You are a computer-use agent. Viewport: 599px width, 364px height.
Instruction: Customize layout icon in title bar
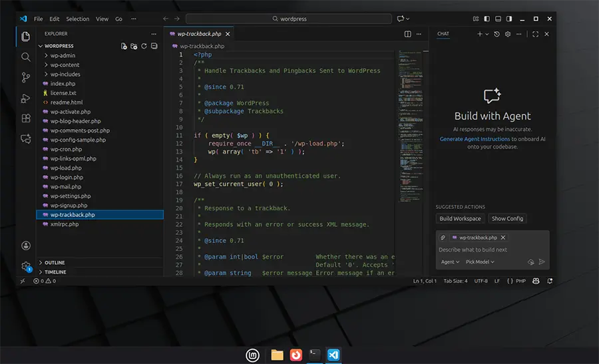pos(476,19)
